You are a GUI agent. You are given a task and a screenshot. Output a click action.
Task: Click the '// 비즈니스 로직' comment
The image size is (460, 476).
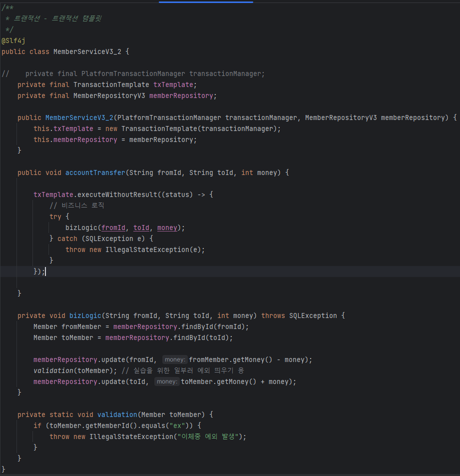click(x=77, y=205)
